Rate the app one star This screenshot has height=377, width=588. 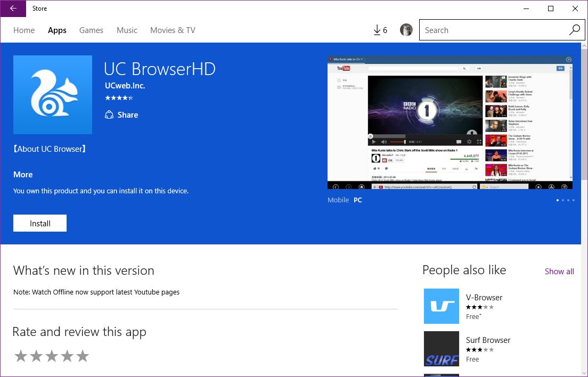point(21,356)
